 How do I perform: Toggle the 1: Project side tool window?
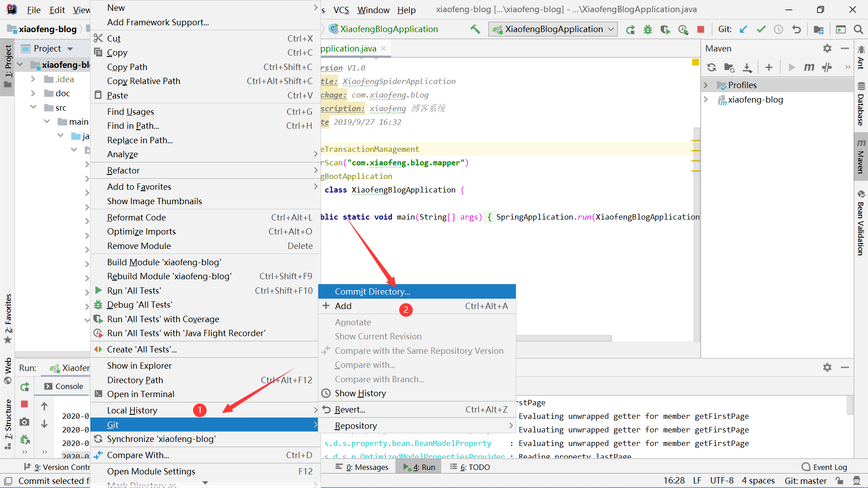click(8, 67)
